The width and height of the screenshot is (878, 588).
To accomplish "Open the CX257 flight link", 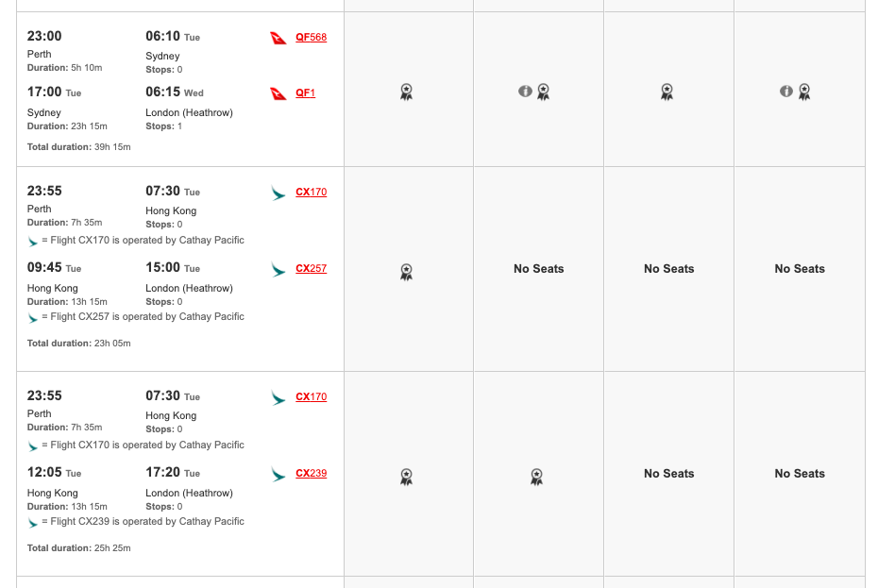I will click(311, 268).
